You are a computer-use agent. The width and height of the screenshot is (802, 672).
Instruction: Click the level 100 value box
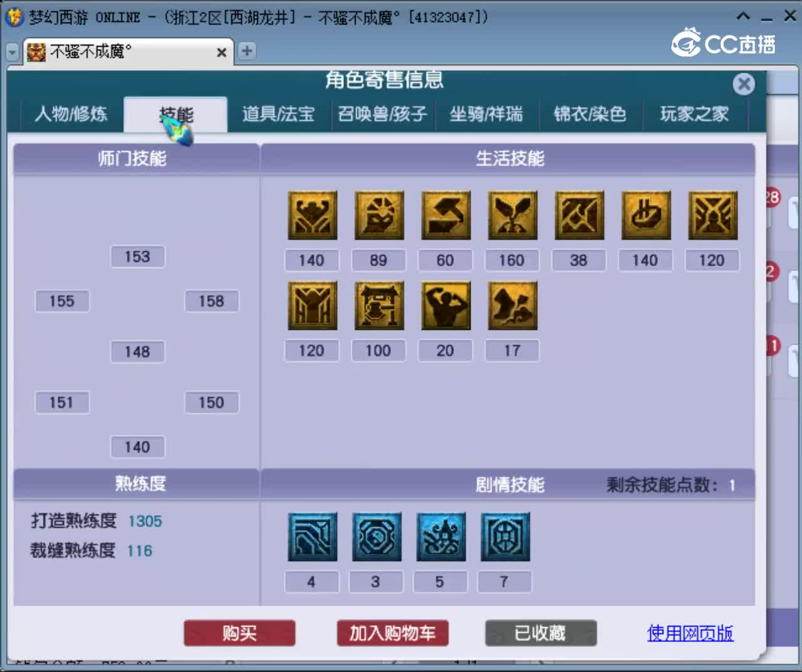click(378, 350)
